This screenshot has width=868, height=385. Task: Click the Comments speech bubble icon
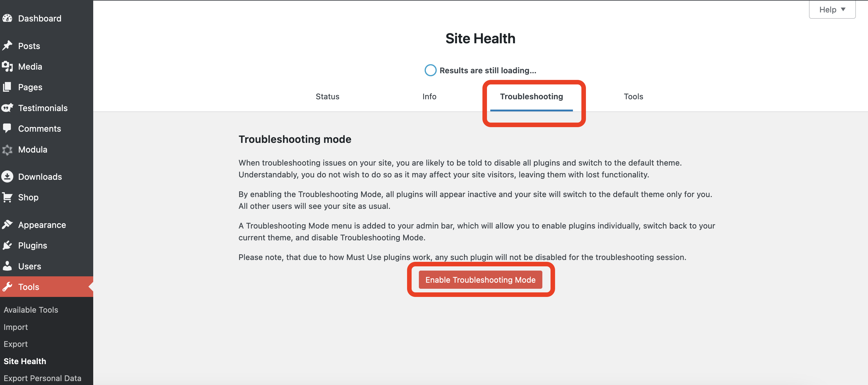7,128
